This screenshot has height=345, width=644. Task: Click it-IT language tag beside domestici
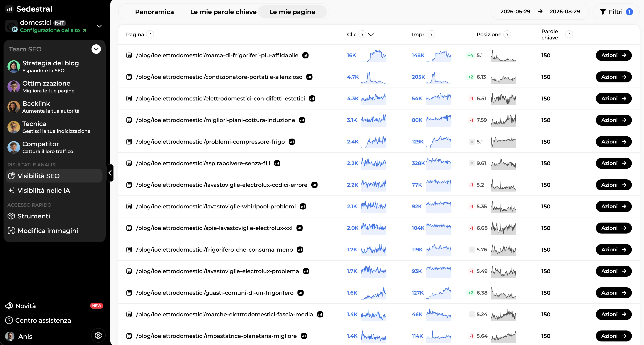click(x=59, y=23)
